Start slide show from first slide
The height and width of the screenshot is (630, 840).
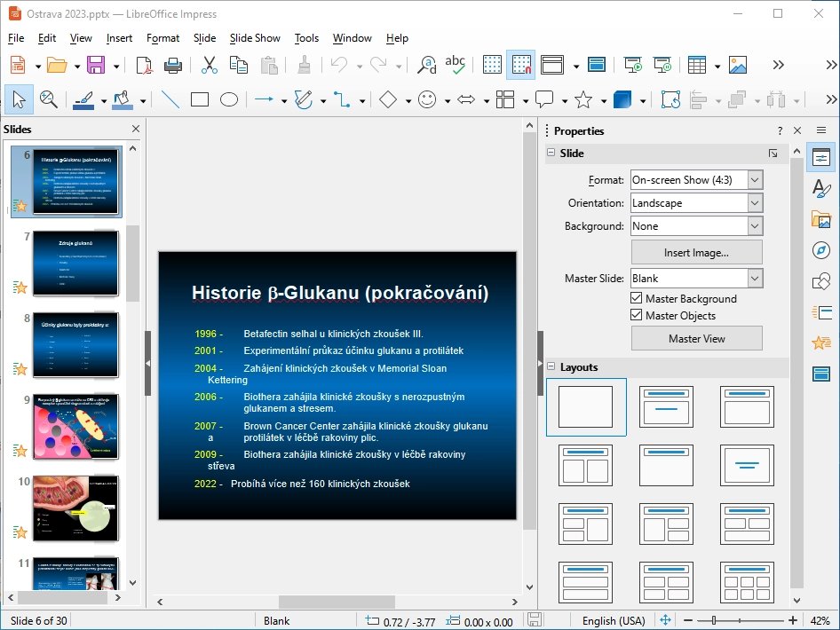pos(632,64)
